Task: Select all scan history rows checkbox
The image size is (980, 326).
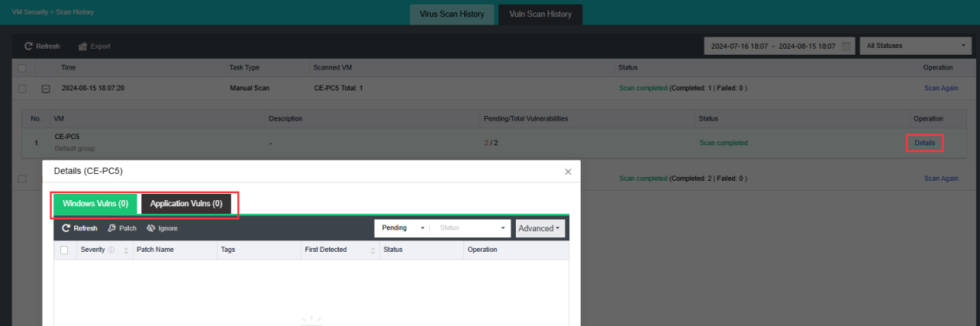Action: click(x=22, y=68)
